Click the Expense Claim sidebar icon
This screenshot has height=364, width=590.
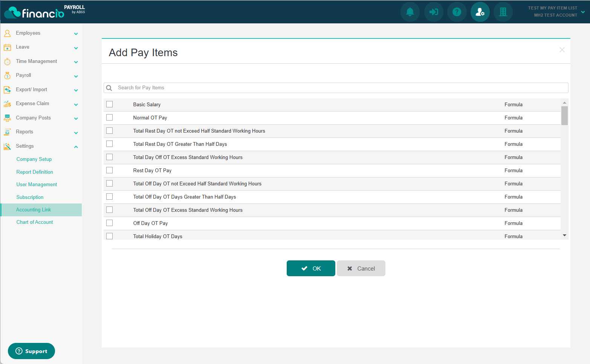7,104
